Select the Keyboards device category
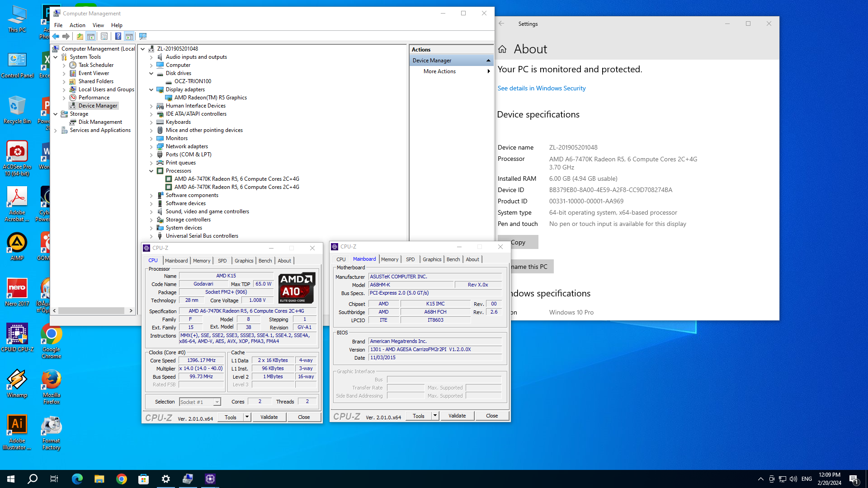 pos(178,122)
